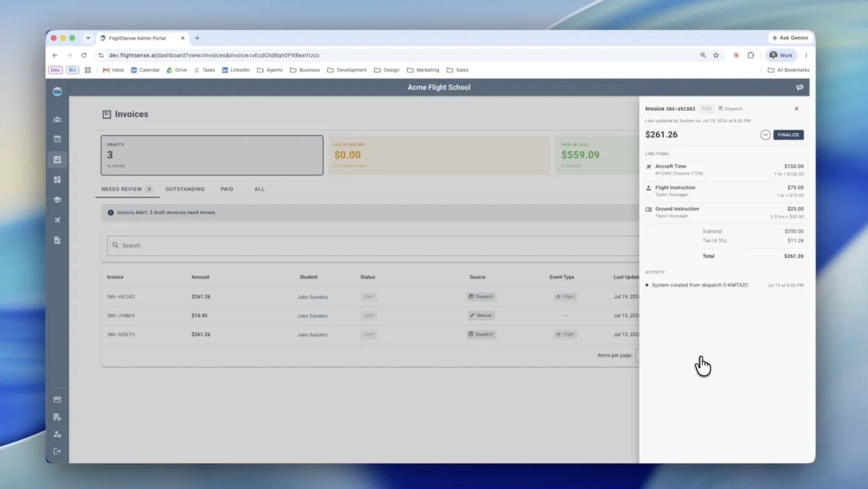Screen dimensions: 868x489
Task: Open the document icon in the sidebar
Action: (57, 240)
